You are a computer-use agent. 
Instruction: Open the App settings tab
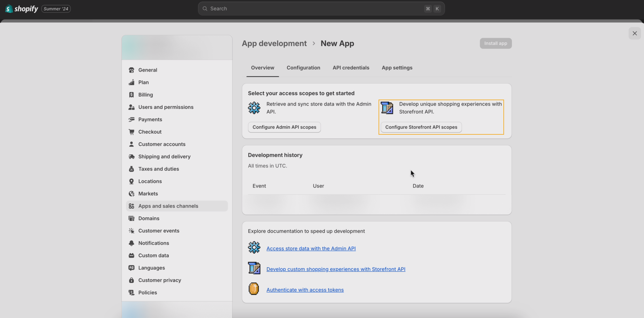(x=397, y=68)
